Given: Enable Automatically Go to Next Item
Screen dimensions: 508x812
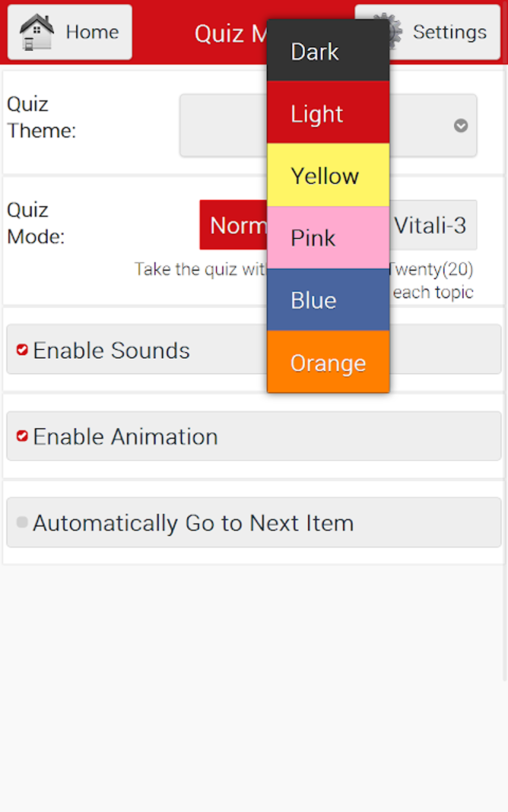Looking at the screenshot, I should click(22, 522).
